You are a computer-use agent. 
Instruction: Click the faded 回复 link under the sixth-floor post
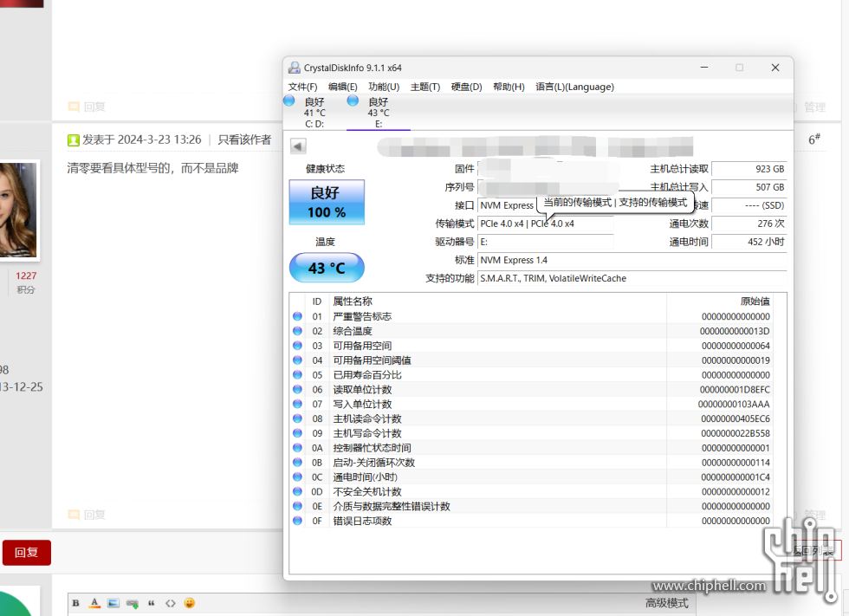[x=87, y=515]
